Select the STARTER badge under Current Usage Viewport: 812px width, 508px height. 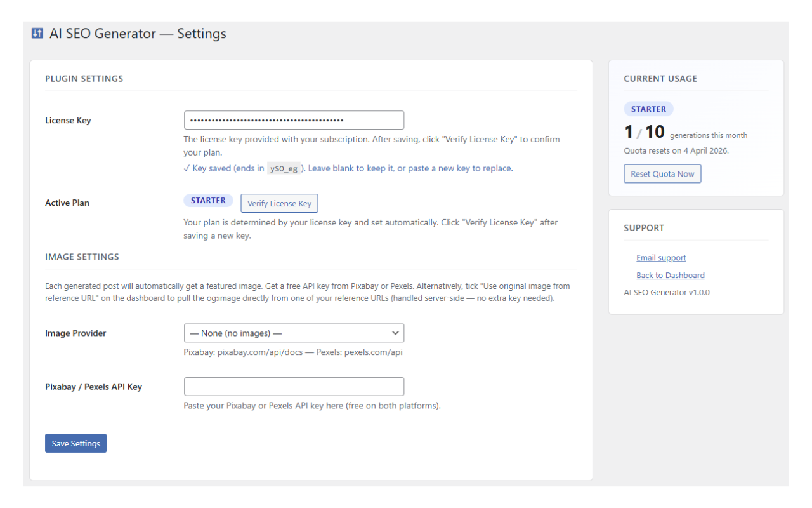pos(648,109)
